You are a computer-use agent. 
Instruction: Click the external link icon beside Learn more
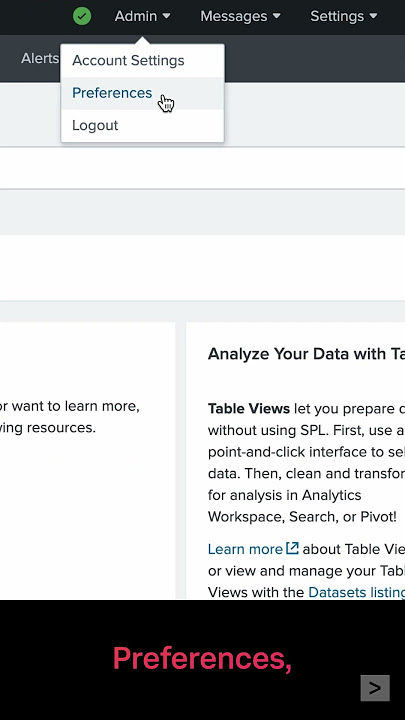pos(292,548)
